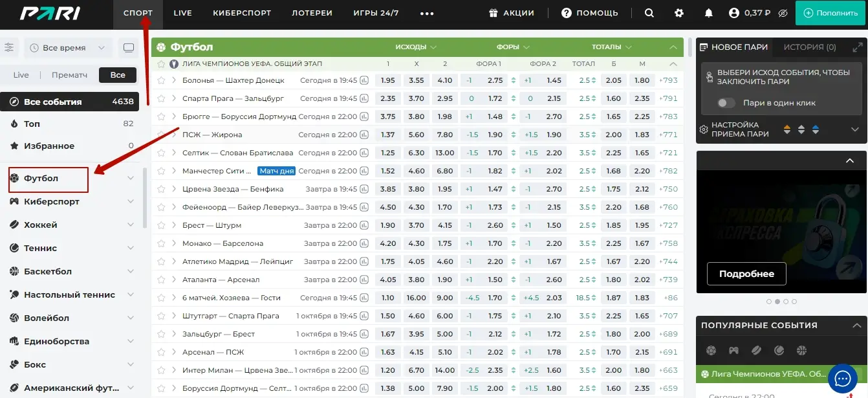868x398 pixels.
Task: Open the search magnifier icon in header
Action: tap(649, 13)
